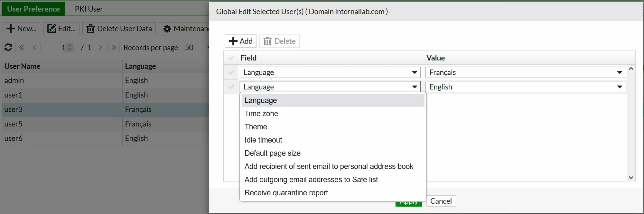Click Delete User Data button
This screenshot has height=214, width=644.
pos(119,29)
